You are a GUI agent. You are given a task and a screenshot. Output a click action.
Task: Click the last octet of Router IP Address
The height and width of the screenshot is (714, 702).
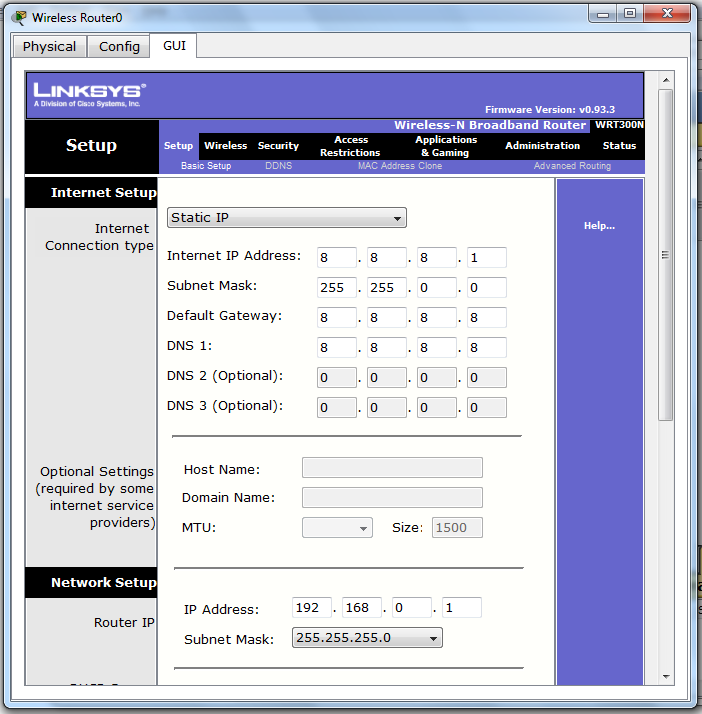462,608
